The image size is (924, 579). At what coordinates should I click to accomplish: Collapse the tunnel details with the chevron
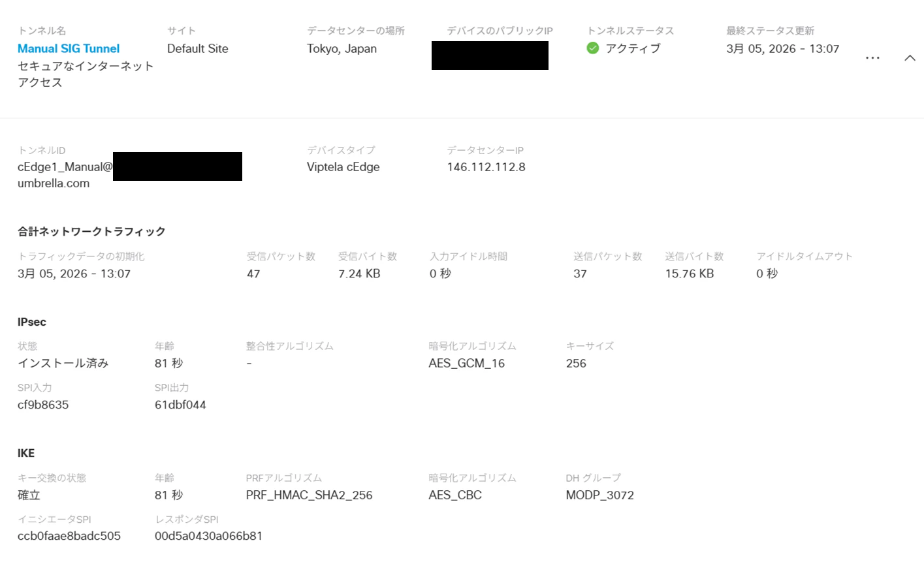pos(910,58)
